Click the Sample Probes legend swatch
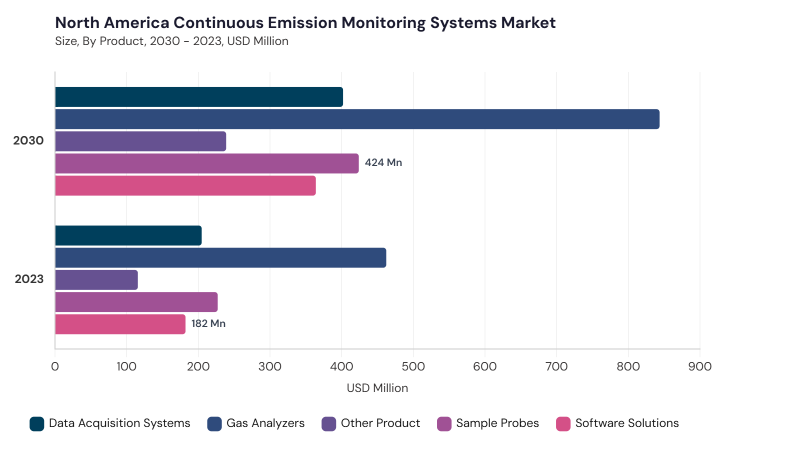The image size is (800, 450). point(444,423)
